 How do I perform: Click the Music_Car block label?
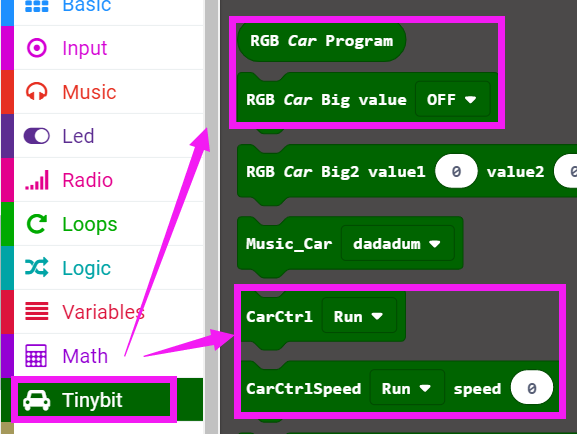click(x=289, y=244)
